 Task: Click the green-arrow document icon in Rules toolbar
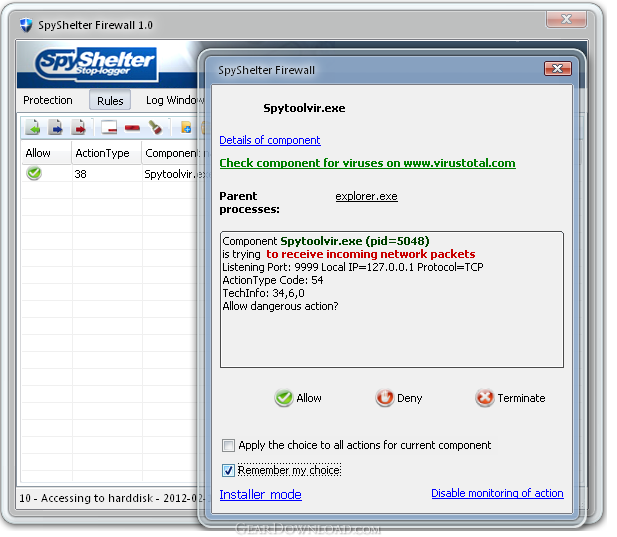click(x=33, y=128)
